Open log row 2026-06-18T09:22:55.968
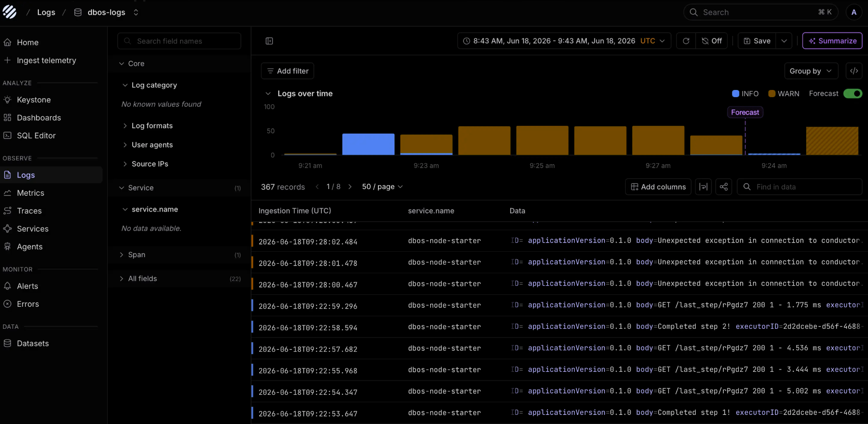Screen dimensions: 868x424 [x=560, y=370]
